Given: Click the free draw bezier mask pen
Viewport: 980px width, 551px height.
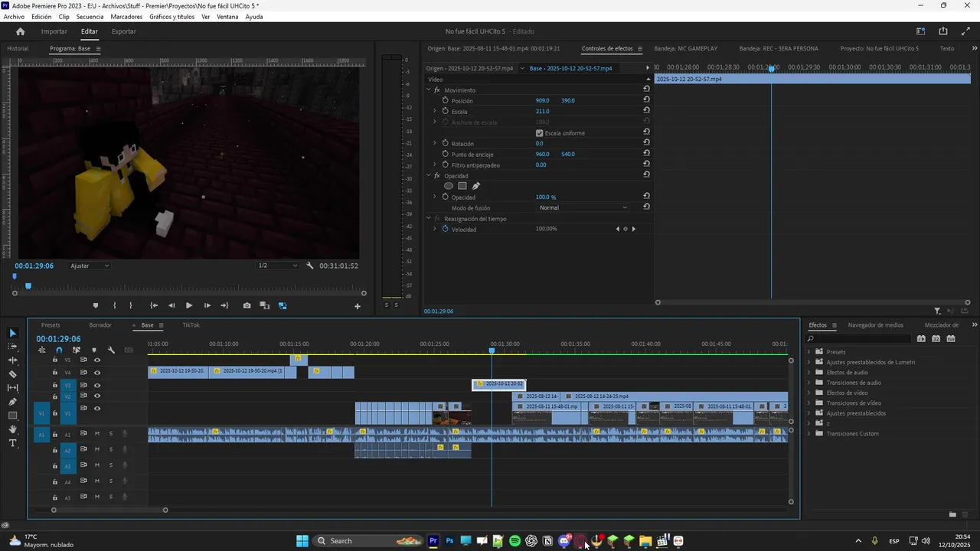Looking at the screenshot, I should click(x=476, y=186).
